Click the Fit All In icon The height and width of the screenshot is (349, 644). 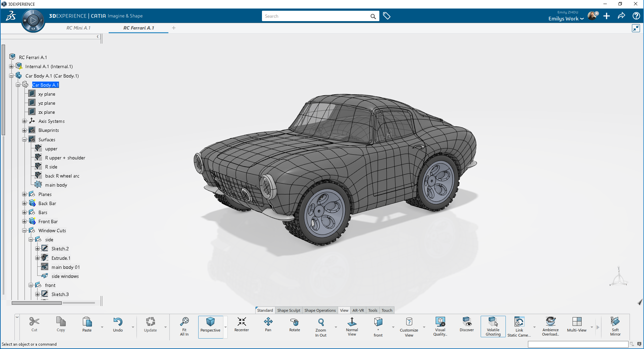pyautogui.click(x=184, y=326)
